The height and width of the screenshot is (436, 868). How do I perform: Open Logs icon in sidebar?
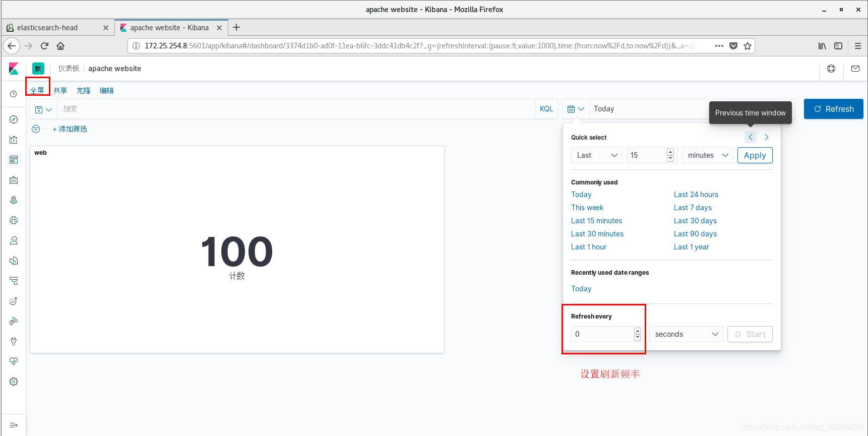point(14,261)
